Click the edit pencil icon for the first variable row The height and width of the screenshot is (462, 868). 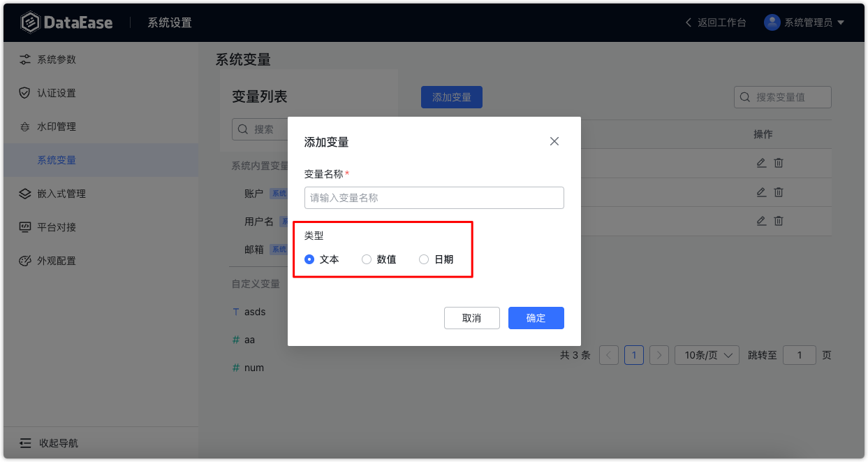click(761, 162)
